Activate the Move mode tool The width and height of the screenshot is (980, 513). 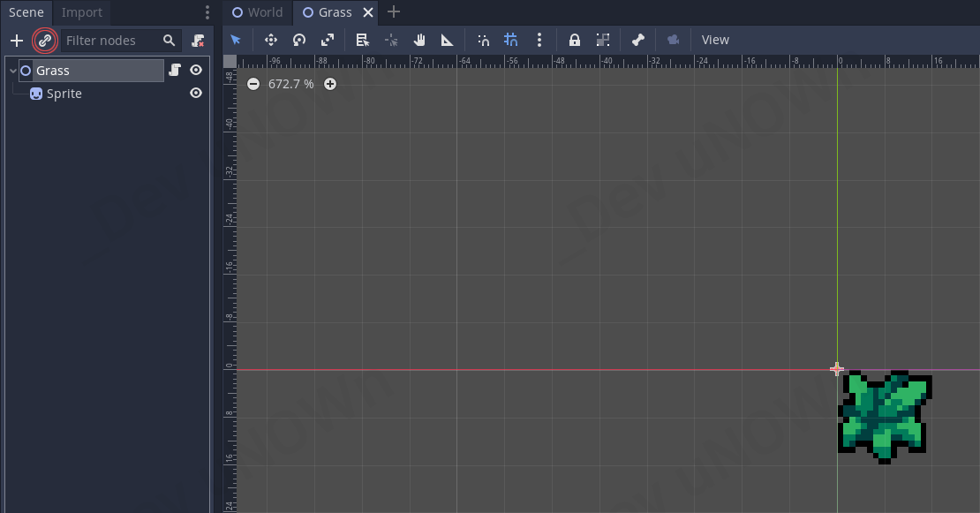271,40
